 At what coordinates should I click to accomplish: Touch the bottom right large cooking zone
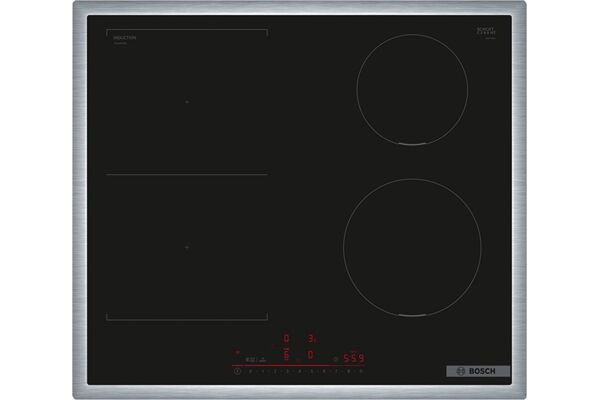412,248
